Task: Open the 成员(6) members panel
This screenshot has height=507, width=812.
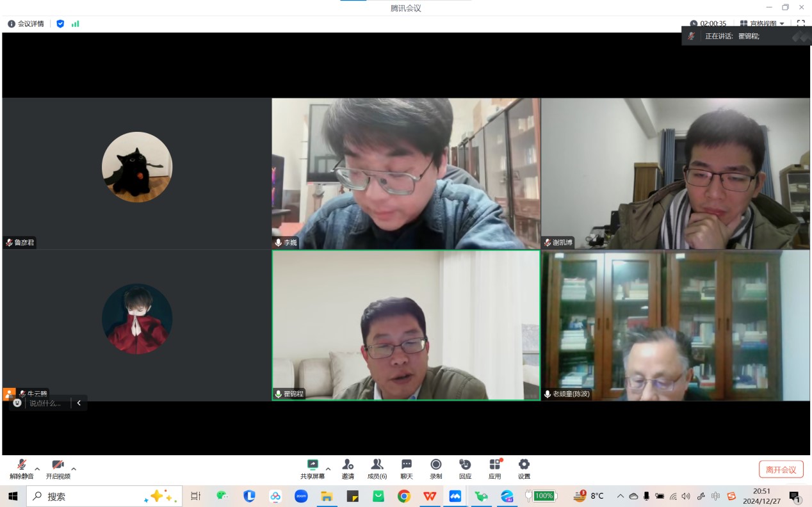Action: pyautogui.click(x=377, y=465)
